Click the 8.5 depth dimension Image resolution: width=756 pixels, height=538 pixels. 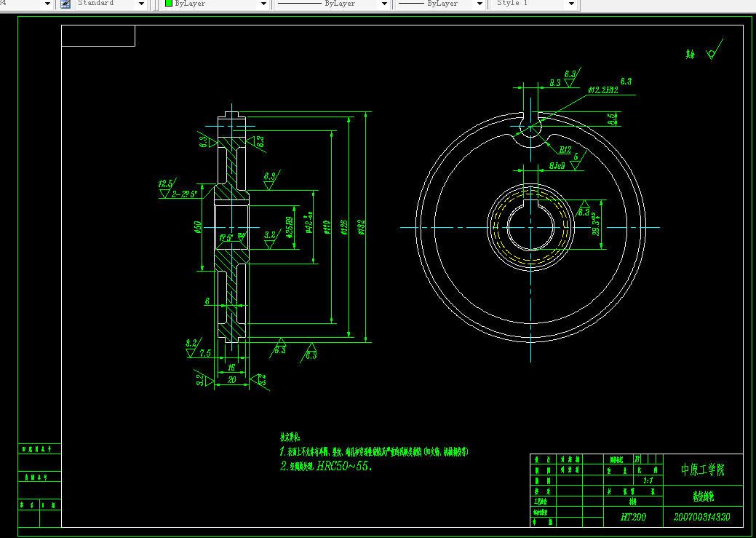pos(612,119)
